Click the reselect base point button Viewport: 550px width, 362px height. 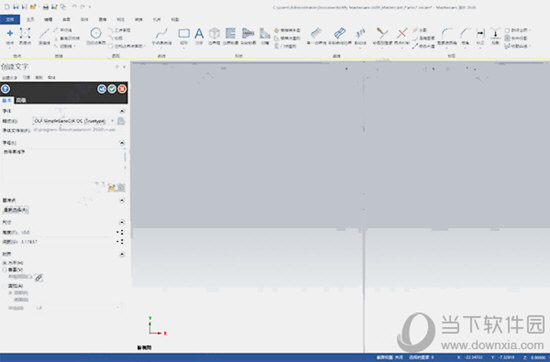15,210
